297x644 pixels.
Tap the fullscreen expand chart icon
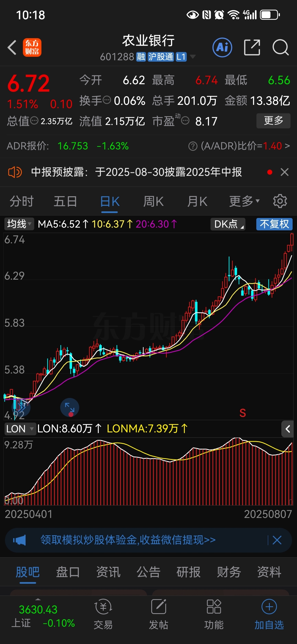click(70, 407)
